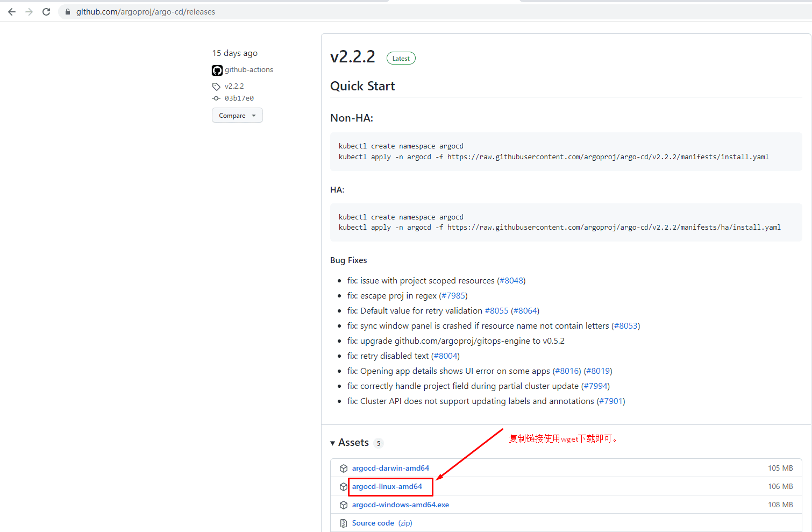View site info via the padlock icon
Image resolution: width=812 pixels, height=532 pixels.
click(x=68, y=12)
